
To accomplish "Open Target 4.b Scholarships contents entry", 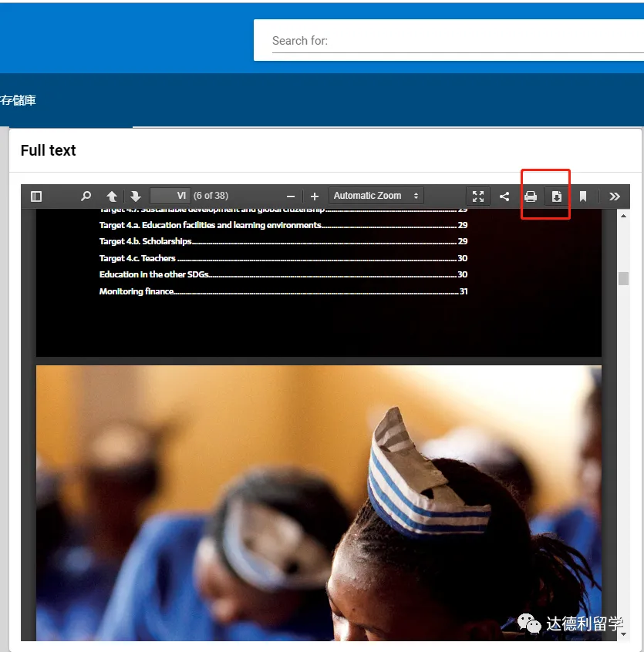I will [x=283, y=241].
